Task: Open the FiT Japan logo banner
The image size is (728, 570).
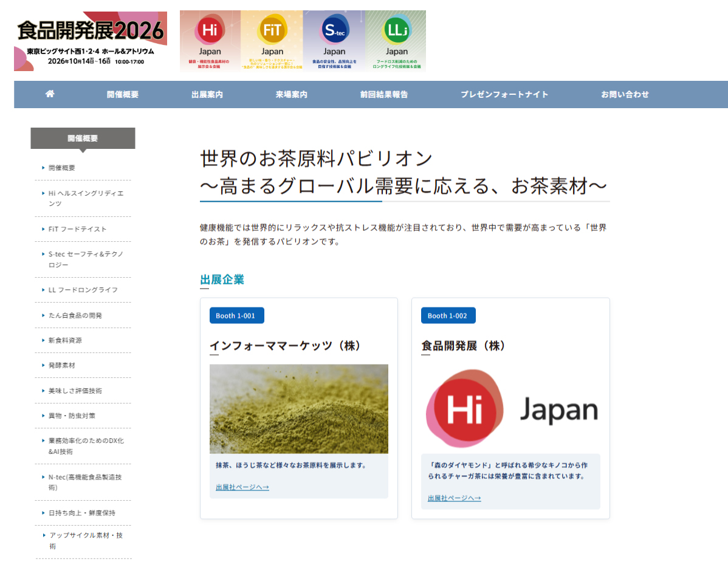Action: click(x=272, y=40)
